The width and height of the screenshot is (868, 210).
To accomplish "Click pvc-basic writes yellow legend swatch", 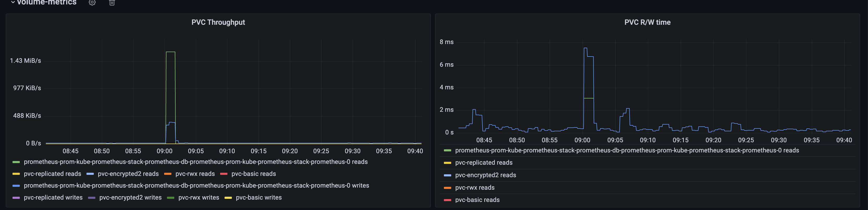I will point(228,198).
